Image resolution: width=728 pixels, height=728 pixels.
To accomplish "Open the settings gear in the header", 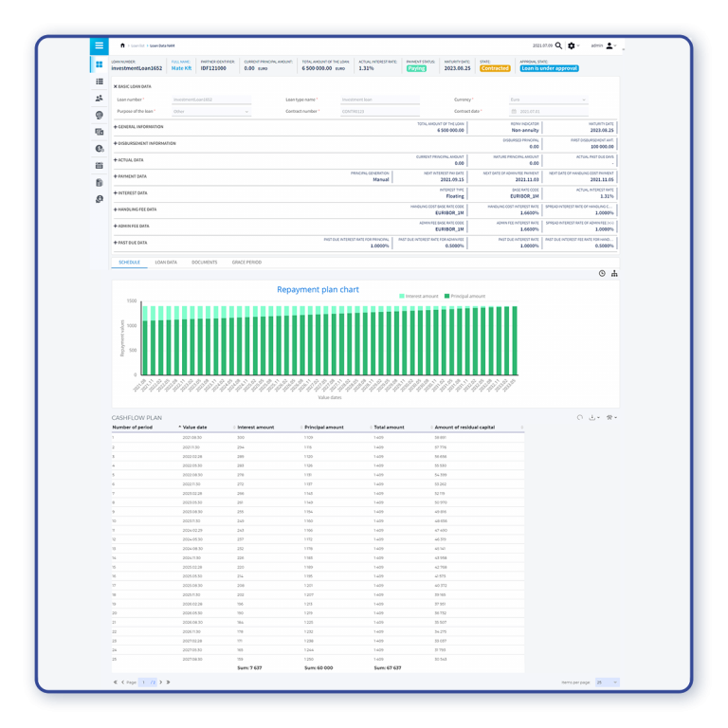I will point(572,45).
